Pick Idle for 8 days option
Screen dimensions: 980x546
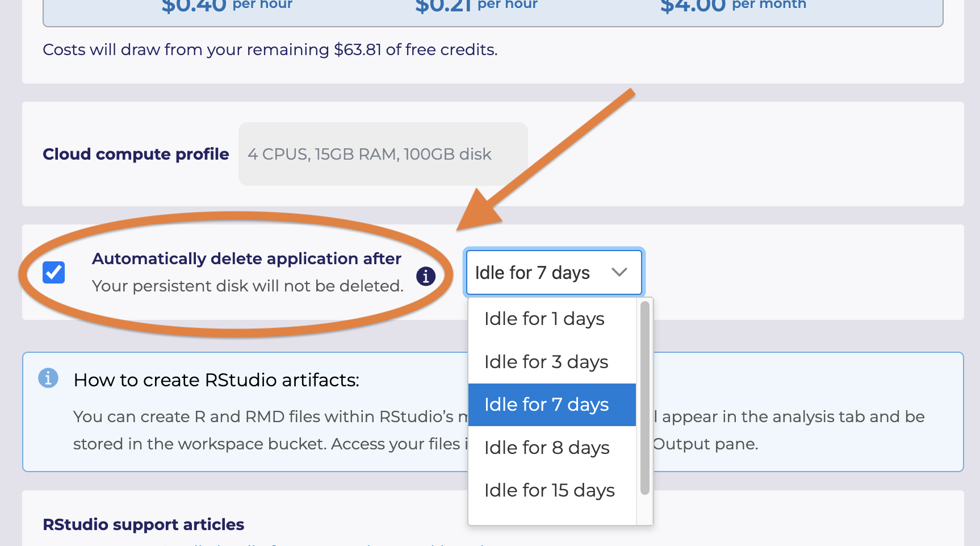point(546,447)
